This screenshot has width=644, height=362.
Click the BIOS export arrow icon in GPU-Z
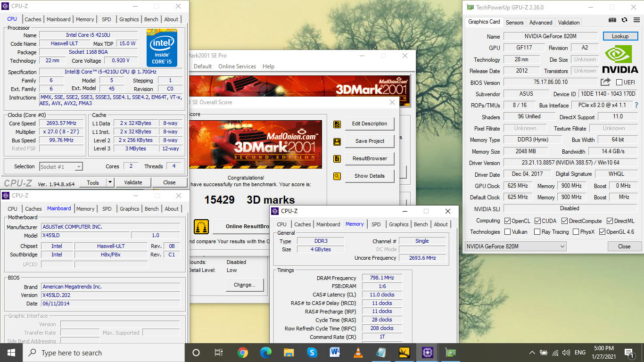(605, 82)
